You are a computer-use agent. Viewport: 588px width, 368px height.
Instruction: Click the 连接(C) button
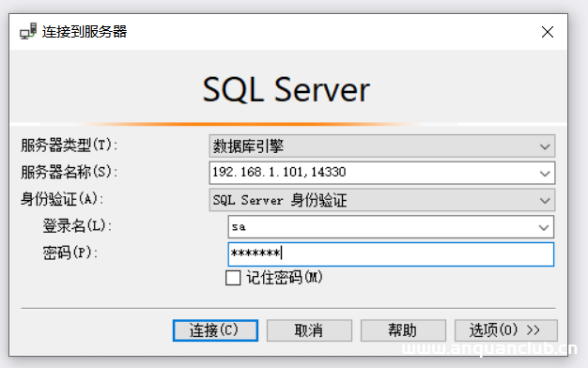(x=215, y=330)
